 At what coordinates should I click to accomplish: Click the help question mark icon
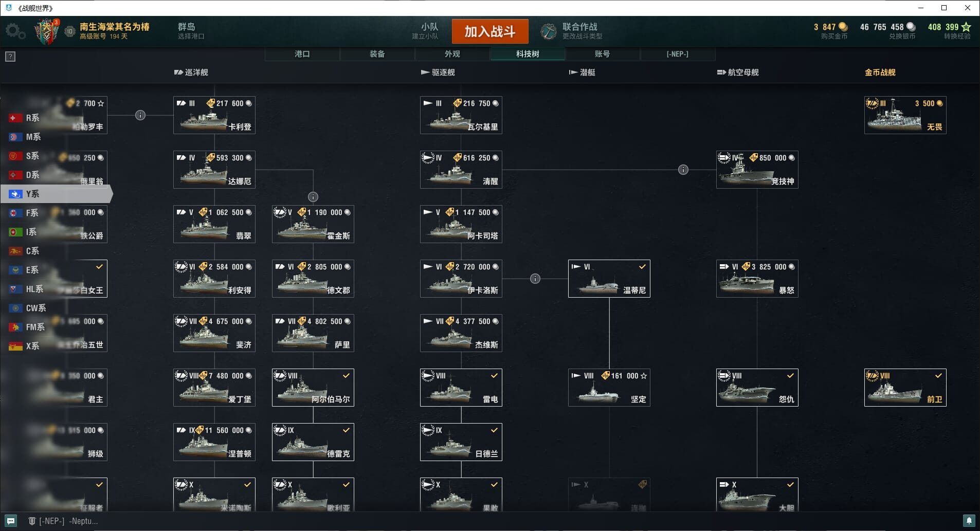click(10, 57)
